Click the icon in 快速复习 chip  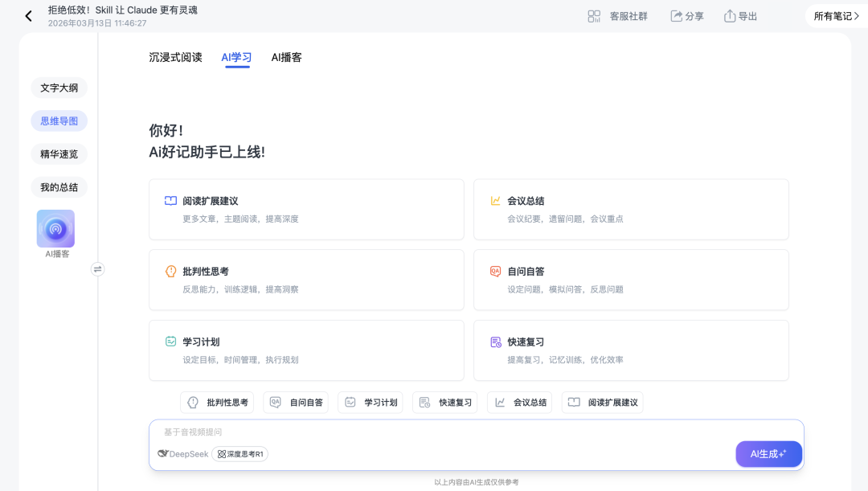[x=424, y=403]
